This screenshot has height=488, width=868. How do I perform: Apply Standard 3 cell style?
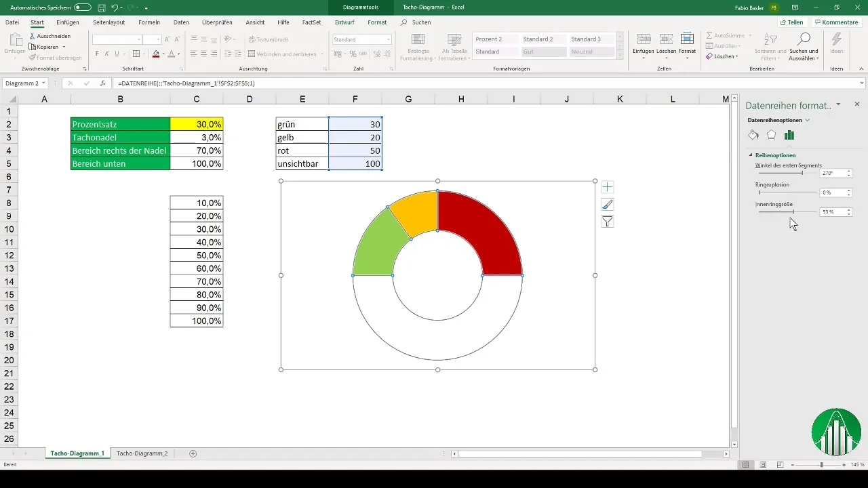(591, 39)
